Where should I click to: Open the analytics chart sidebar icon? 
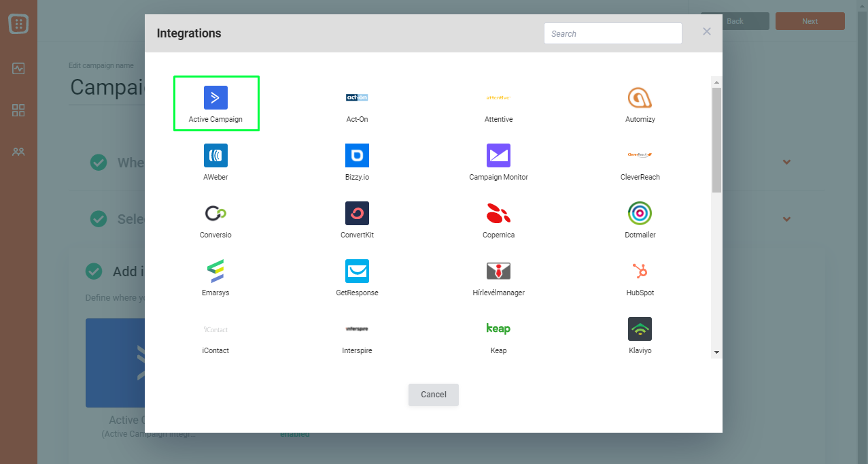tap(18, 69)
